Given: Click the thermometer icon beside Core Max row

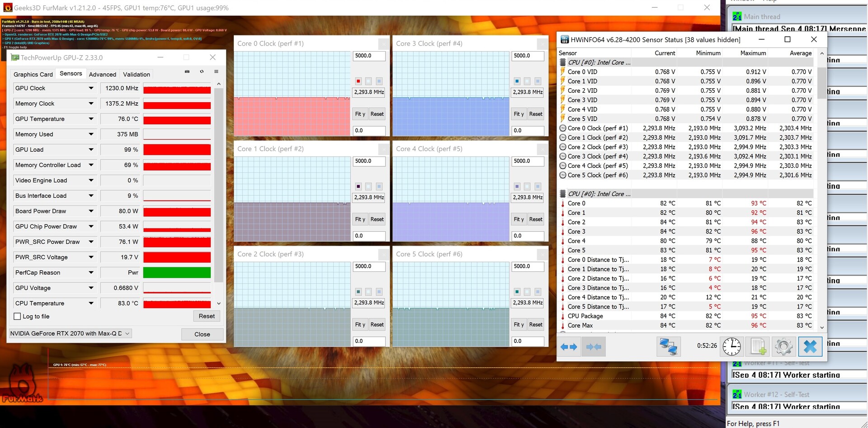Looking at the screenshot, I should point(563,326).
